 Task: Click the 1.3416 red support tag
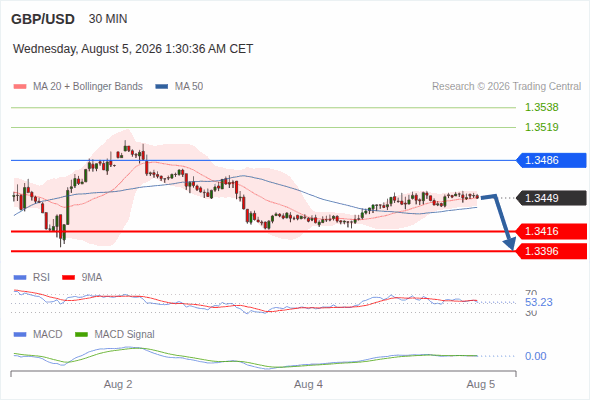click(551, 231)
